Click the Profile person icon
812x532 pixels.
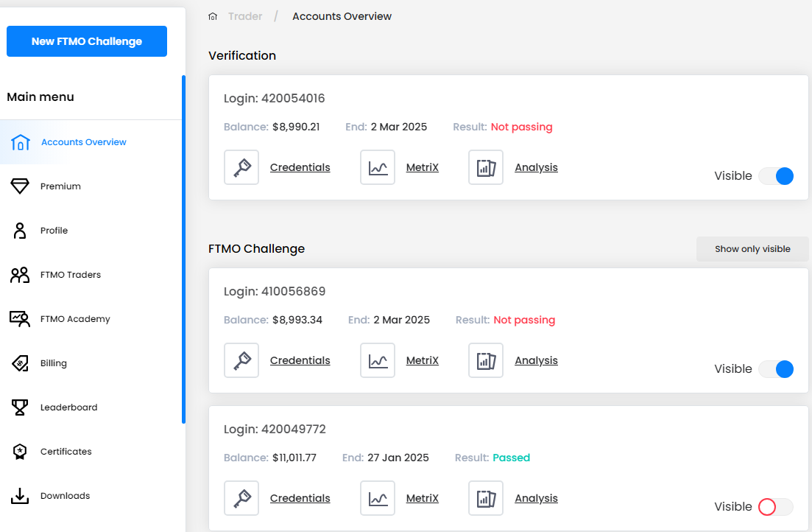point(20,230)
